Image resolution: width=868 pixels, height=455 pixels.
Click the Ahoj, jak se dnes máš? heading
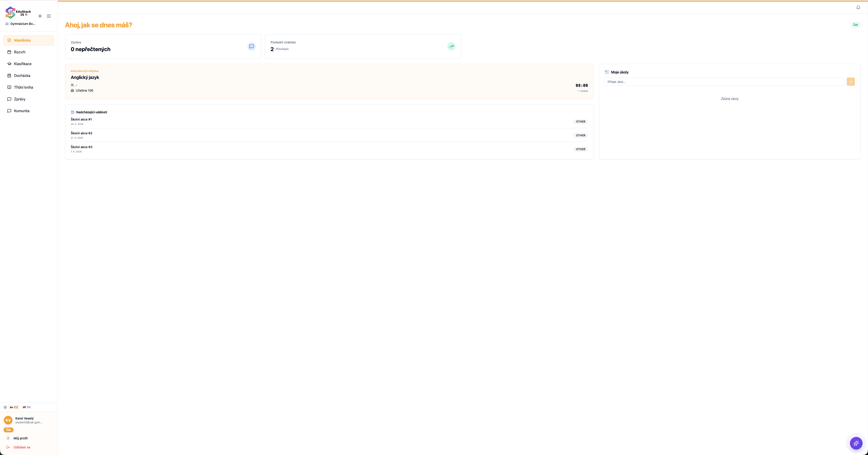point(98,25)
